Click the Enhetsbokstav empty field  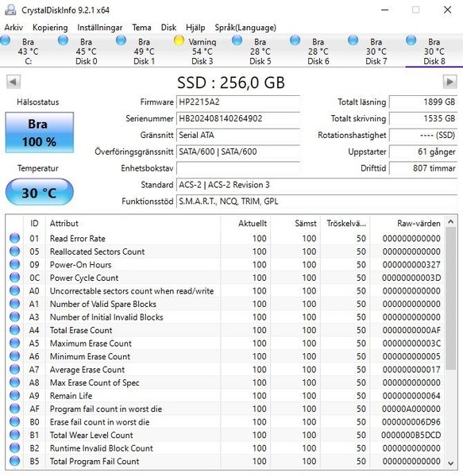(238, 168)
